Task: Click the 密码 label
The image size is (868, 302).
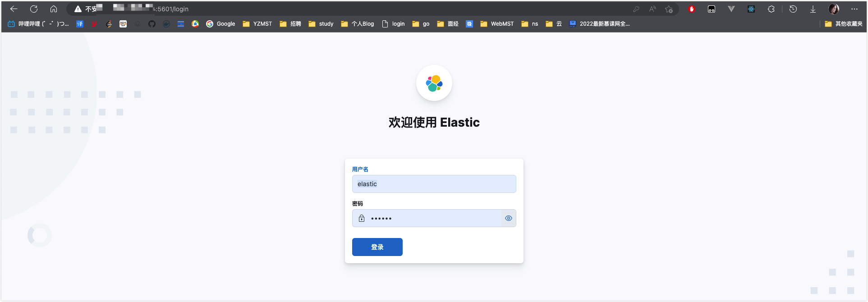Action: pyautogui.click(x=358, y=204)
